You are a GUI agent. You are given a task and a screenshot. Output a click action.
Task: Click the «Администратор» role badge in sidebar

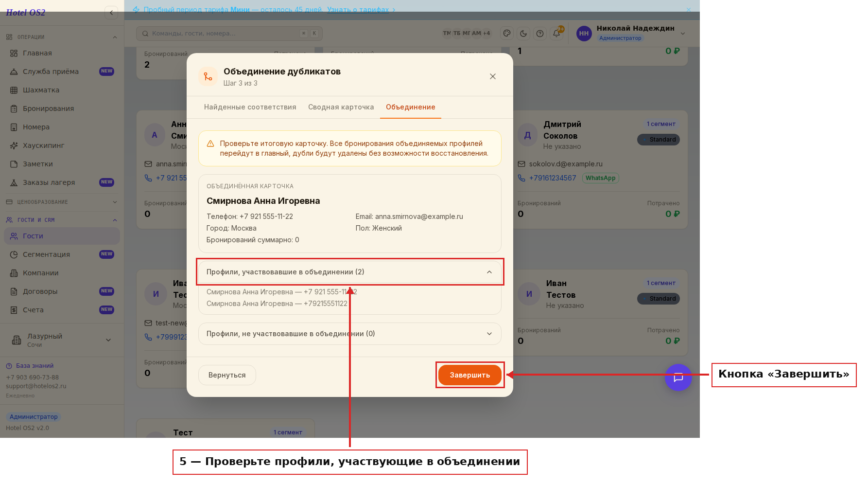pos(34,417)
